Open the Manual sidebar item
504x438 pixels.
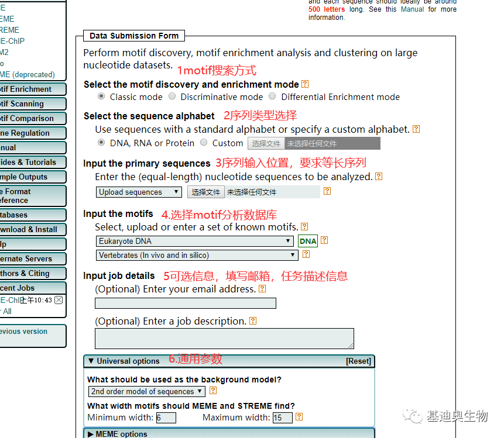tap(32, 148)
